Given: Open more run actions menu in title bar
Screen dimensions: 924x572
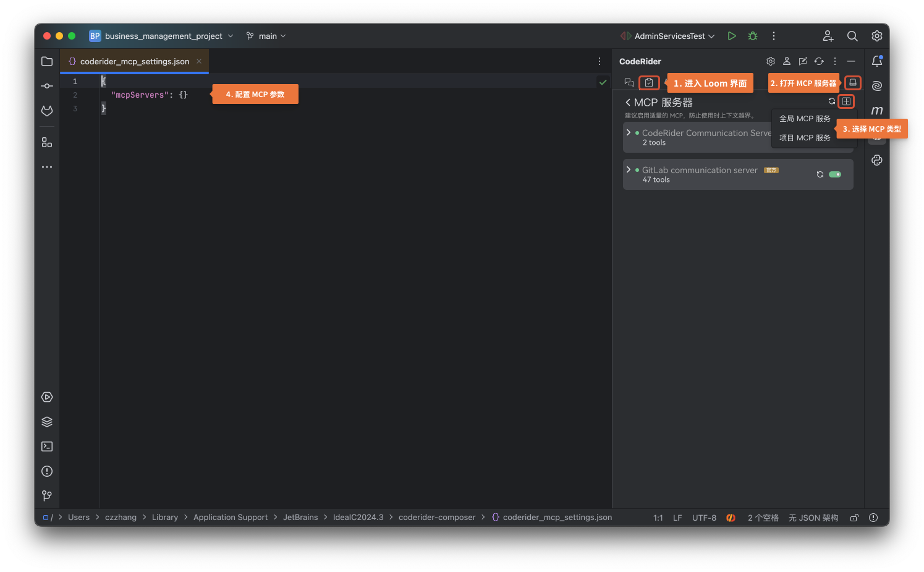Looking at the screenshot, I should click(774, 36).
